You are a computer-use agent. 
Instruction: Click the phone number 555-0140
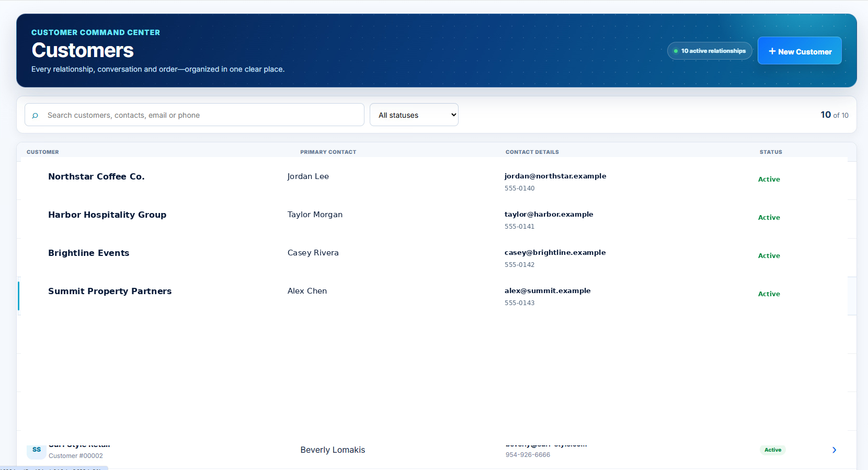pyautogui.click(x=520, y=188)
